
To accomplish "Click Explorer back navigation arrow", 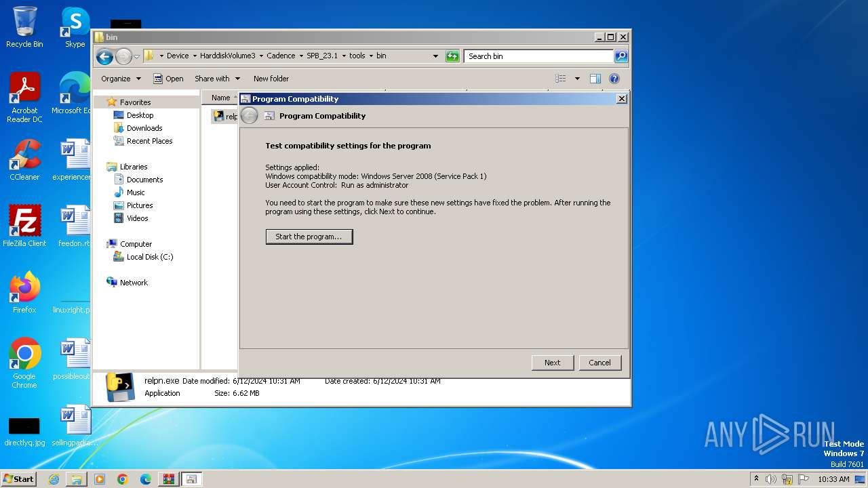I will click(x=104, y=56).
